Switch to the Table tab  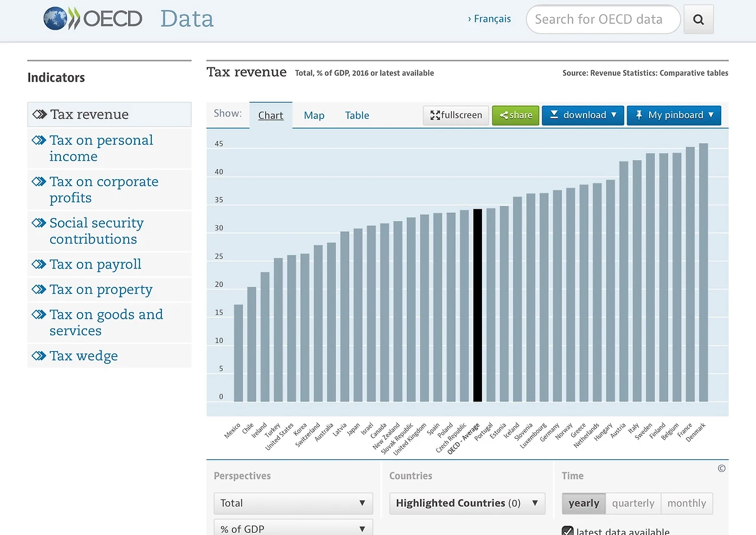click(x=357, y=115)
